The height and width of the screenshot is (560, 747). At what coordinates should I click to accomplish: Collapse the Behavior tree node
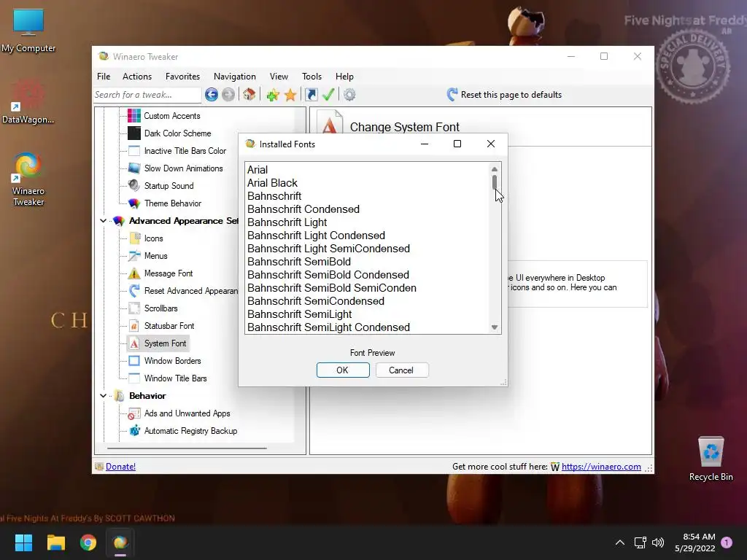103,396
